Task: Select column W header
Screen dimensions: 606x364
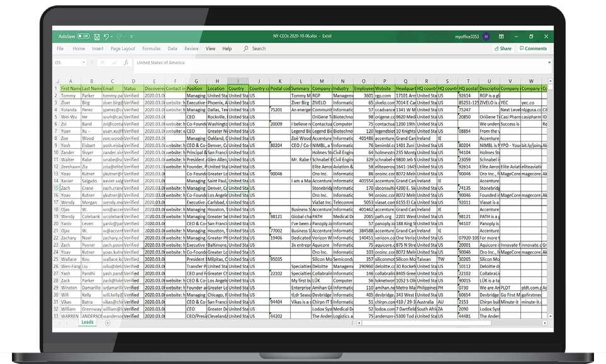Action: [531, 81]
